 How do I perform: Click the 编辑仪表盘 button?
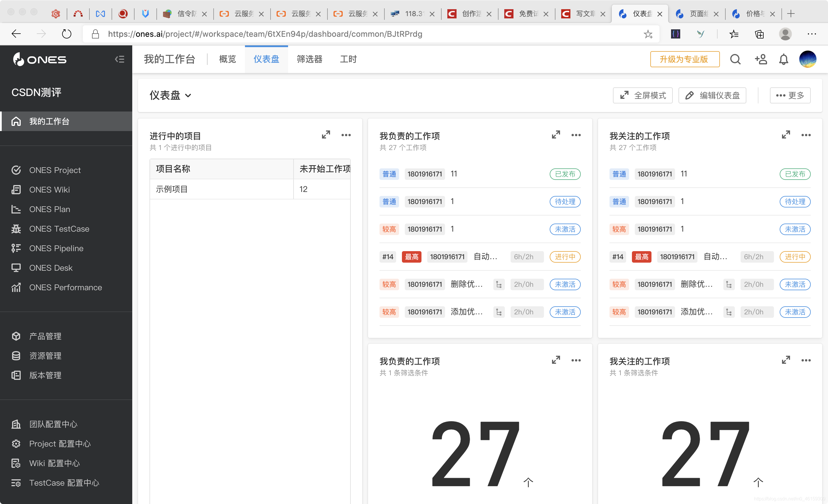pos(712,95)
